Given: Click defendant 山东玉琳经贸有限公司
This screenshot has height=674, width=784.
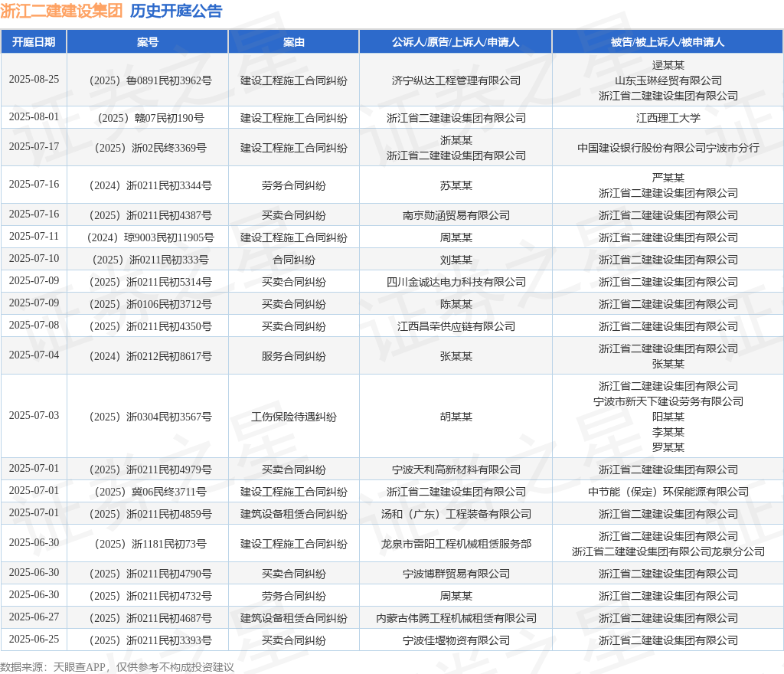Looking at the screenshot, I should [668, 80].
